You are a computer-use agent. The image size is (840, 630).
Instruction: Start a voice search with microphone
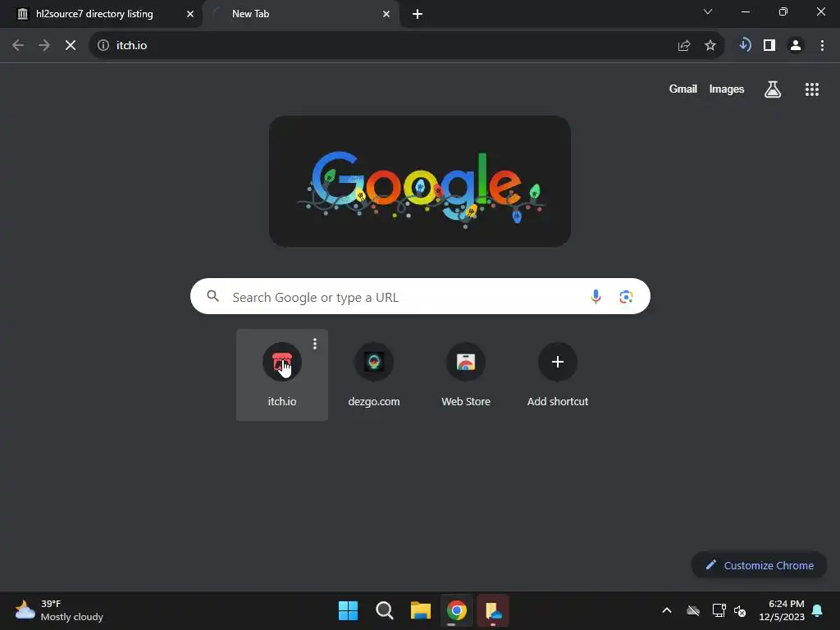(596, 296)
